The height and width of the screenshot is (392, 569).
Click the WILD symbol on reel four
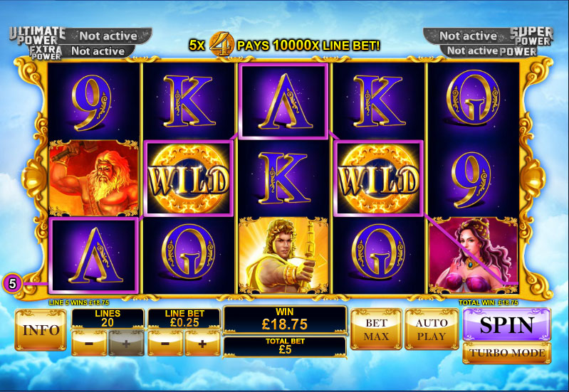click(x=378, y=179)
